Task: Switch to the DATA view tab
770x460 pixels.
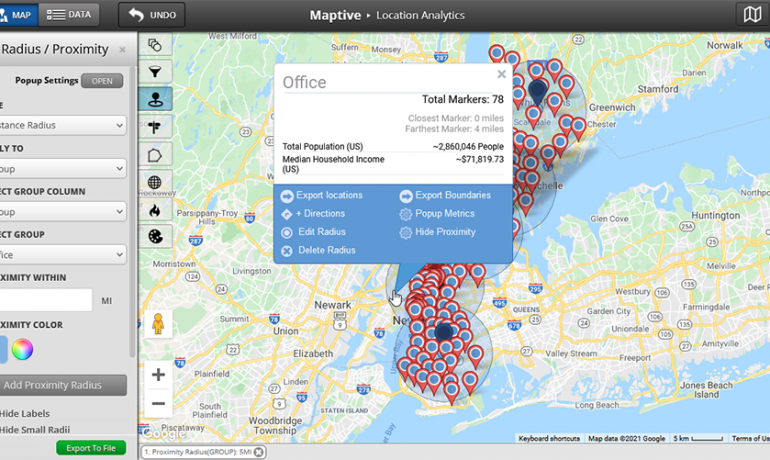Action: tap(69, 15)
